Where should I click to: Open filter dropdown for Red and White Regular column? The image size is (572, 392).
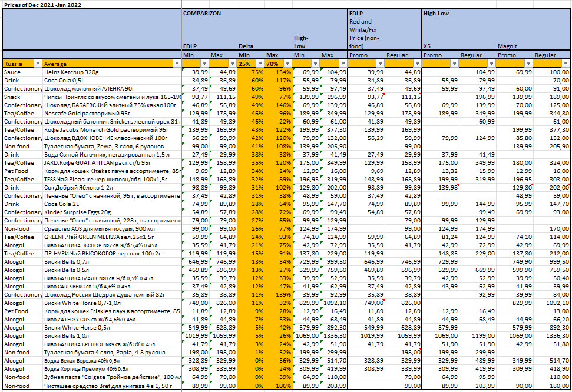(417, 64)
